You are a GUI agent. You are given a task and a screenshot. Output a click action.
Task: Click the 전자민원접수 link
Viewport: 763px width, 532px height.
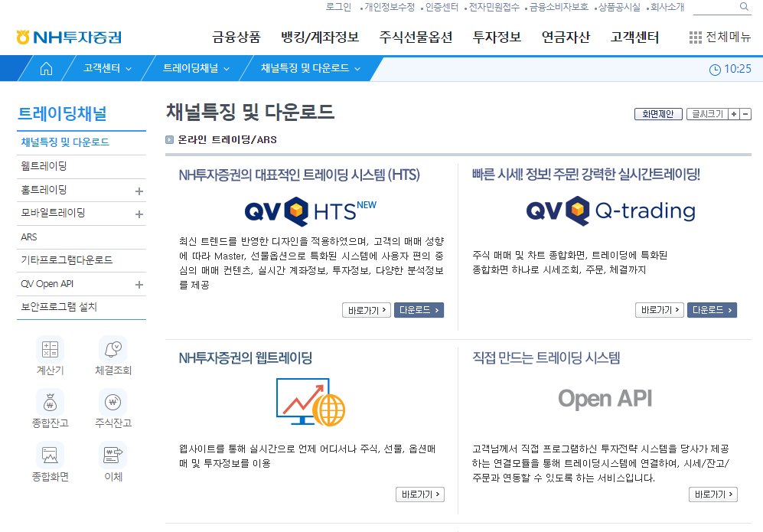coord(494,7)
